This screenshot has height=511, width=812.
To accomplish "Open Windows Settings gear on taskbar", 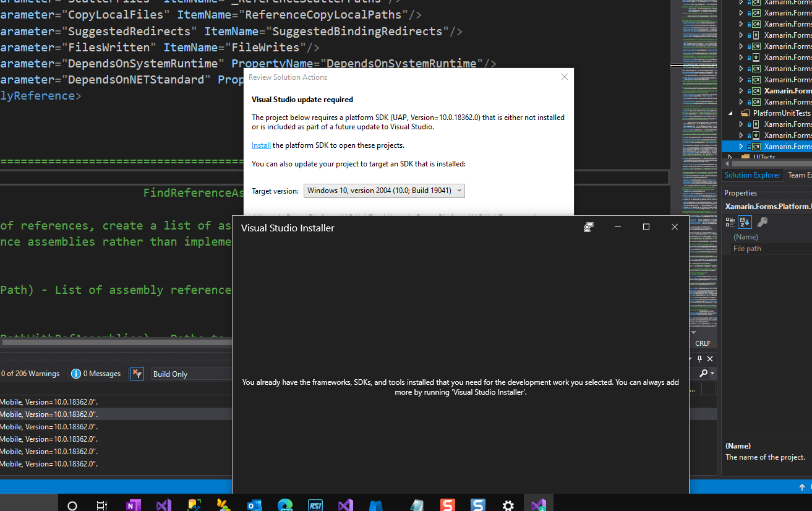I will click(x=508, y=505).
